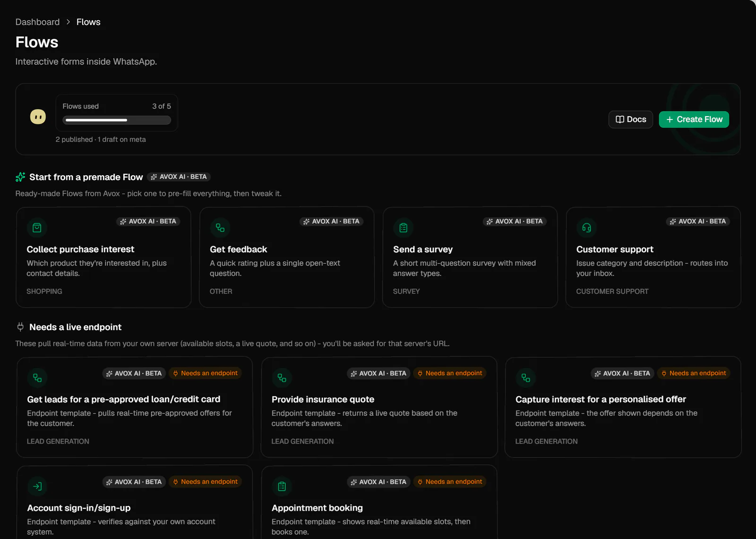756x539 pixels.
Task: Click the yellow mascot face icon
Action: click(38, 117)
